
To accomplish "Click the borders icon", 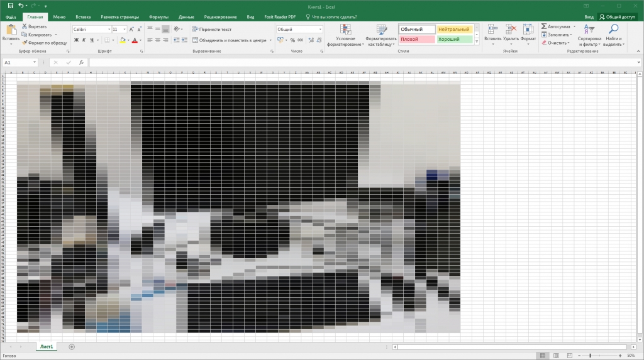I will [107, 40].
